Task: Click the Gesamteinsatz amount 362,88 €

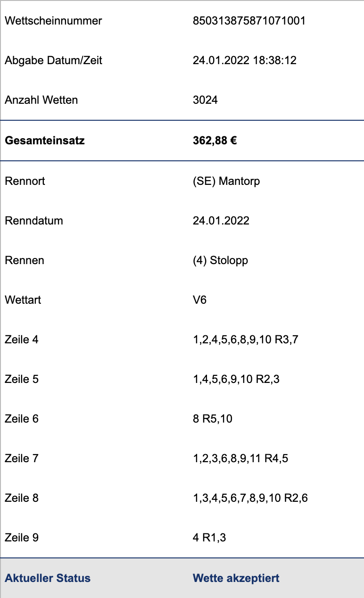Action: (215, 141)
